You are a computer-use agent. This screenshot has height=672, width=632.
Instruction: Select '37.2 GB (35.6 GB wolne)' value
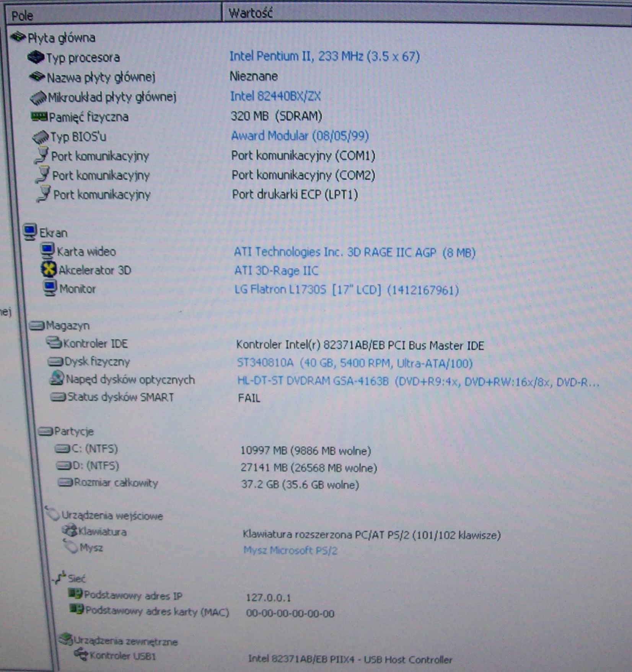tap(300, 485)
